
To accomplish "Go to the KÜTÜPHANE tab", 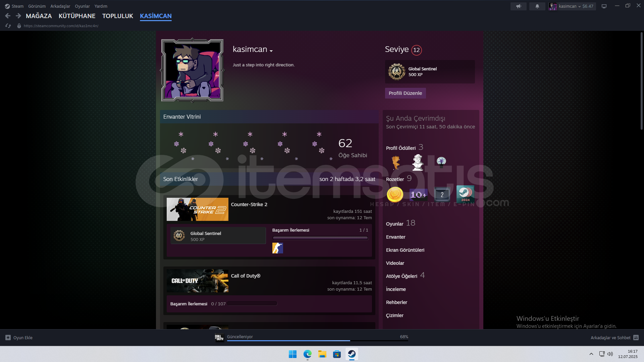I will click(77, 16).
